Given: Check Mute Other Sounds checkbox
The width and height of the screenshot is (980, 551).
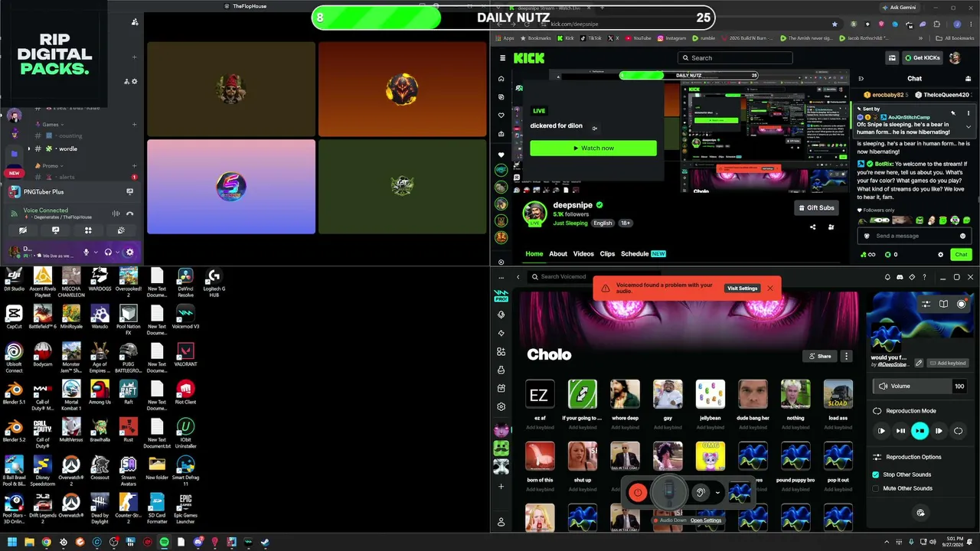Looking at the screenshot, I should tap(876, 488).
